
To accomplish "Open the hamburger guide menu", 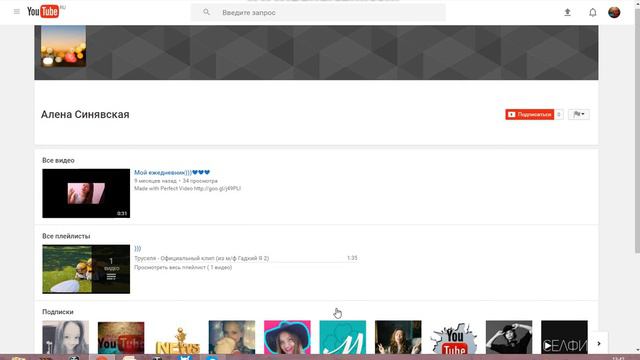I will 17,12.
